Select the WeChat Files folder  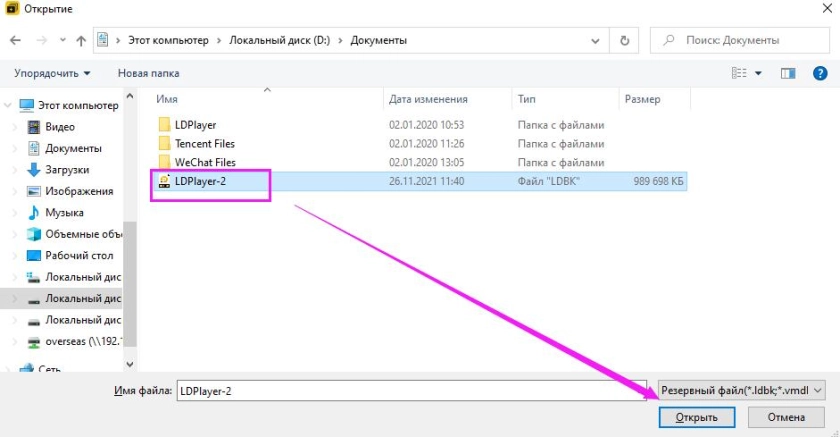point(204,162)
